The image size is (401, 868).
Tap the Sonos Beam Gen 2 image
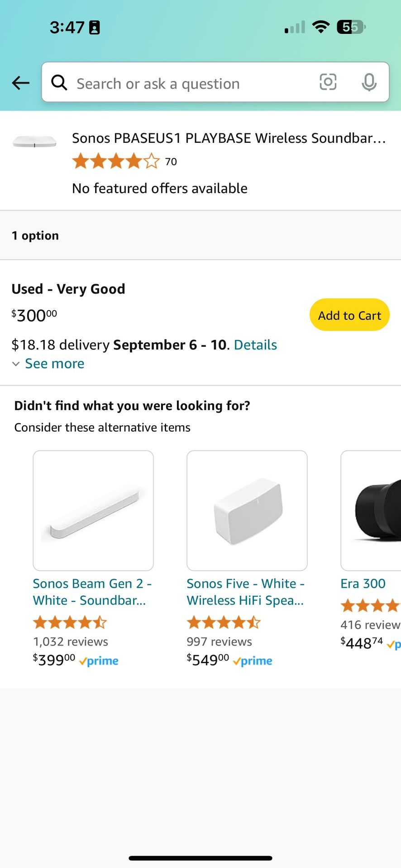93,510
